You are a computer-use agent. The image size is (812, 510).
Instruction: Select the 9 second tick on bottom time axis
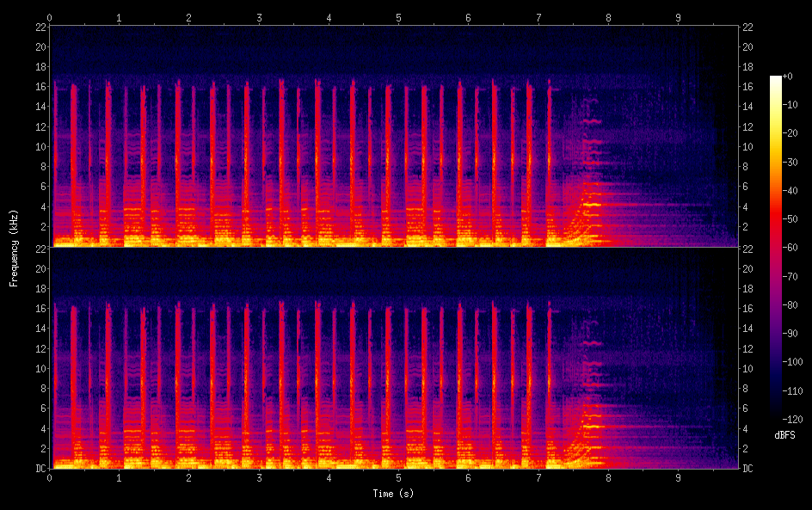pos(678,476)
